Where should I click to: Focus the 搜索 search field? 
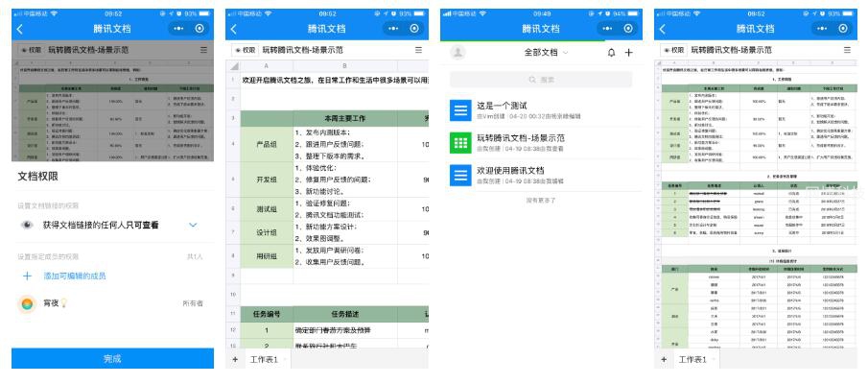tap(541, 80)
